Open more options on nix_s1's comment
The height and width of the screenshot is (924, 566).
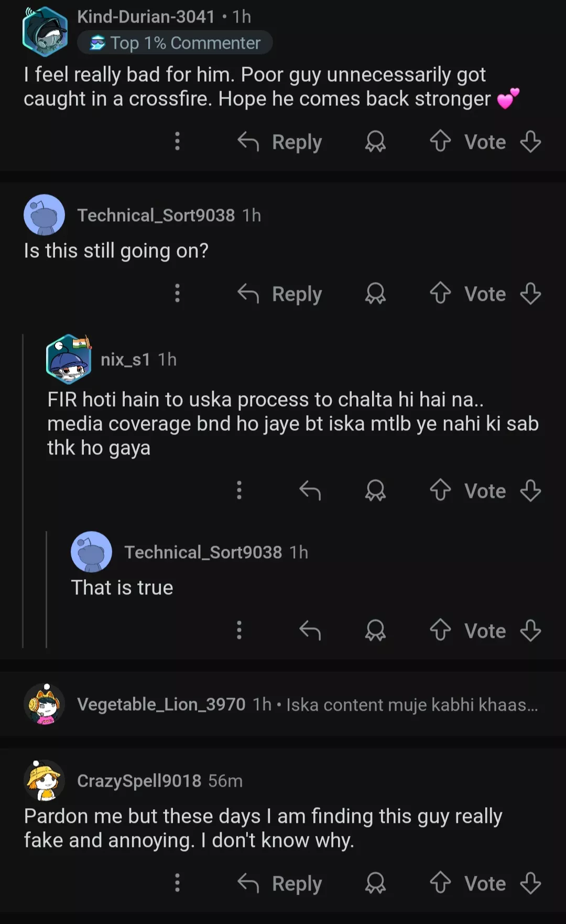click(x=239, y=491)
